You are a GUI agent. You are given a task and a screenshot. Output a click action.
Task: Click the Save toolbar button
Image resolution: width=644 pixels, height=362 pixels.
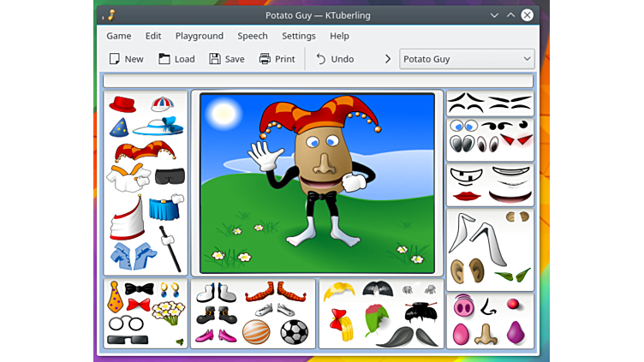(x=227, y=59)
